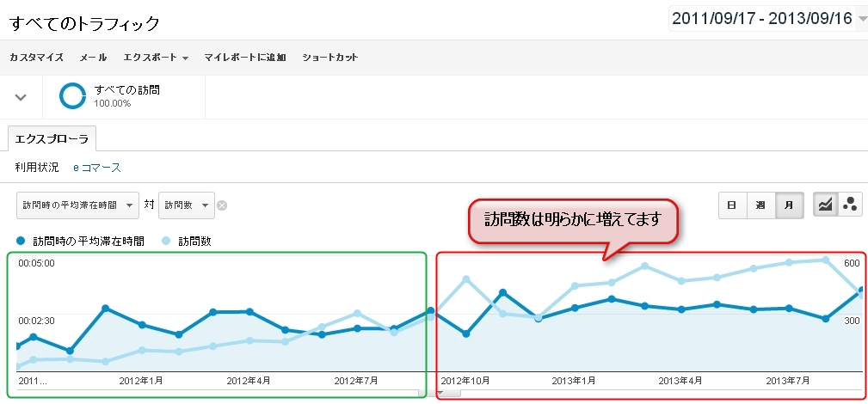Click the カスタマイズ button
The width and height of the screenshot is (868, 404).
point(36,58)
